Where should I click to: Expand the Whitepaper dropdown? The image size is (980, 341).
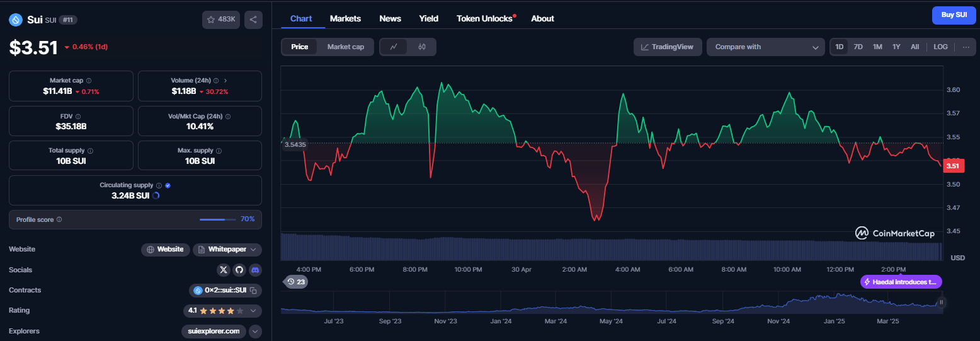227,250
